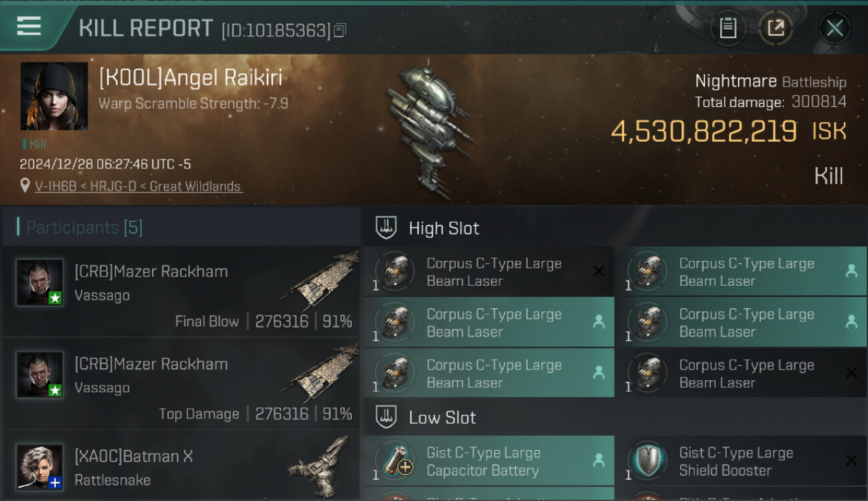Click the High Slot section icon
868x501 pixels.
pos(386,228)
